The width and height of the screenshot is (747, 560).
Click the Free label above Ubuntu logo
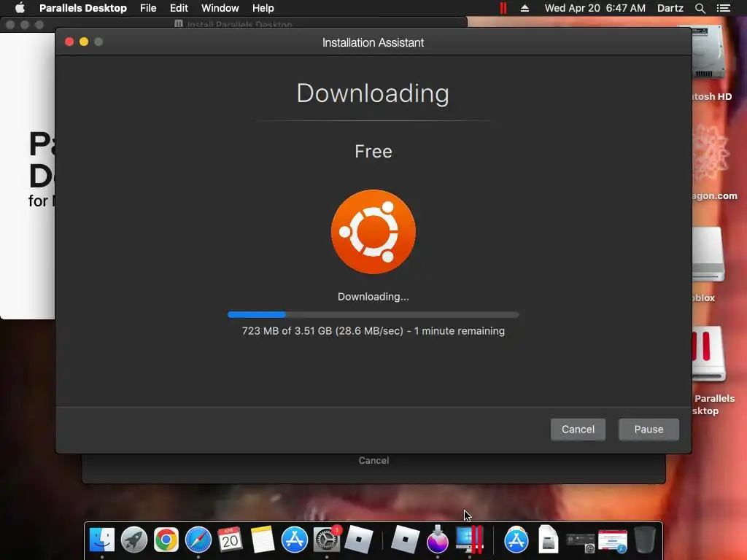373,152
